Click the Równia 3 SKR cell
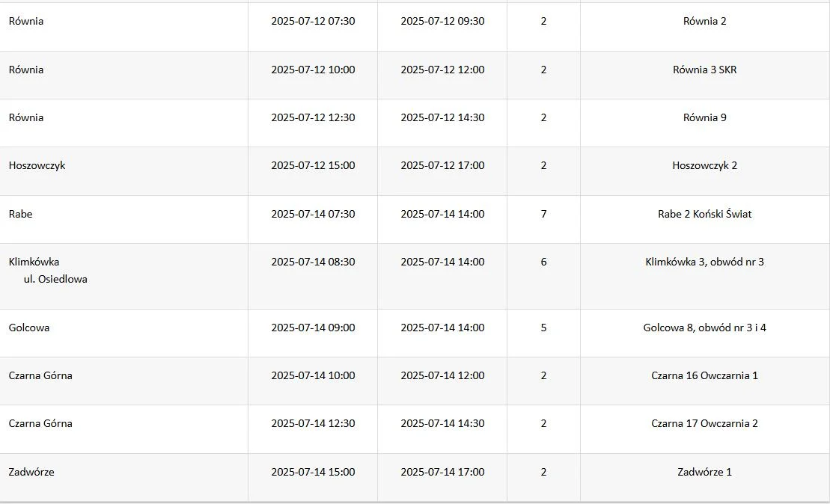The height and width of the screenshot is (504, 830). 704,70
